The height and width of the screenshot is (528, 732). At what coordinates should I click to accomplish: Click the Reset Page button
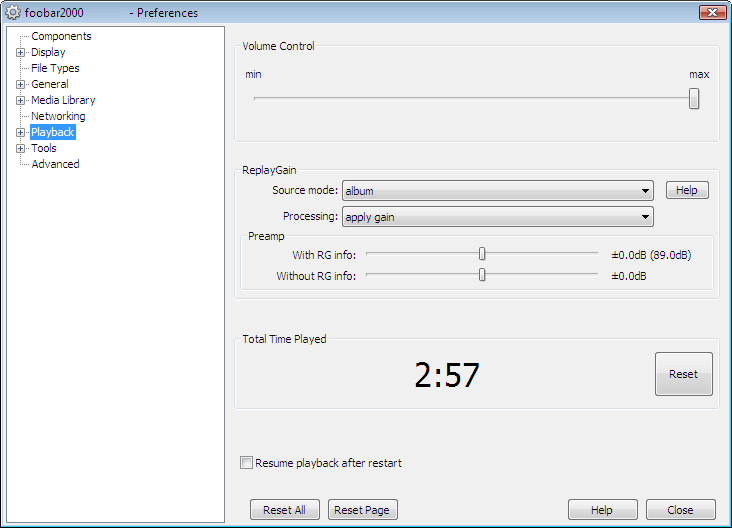(362, 510)
